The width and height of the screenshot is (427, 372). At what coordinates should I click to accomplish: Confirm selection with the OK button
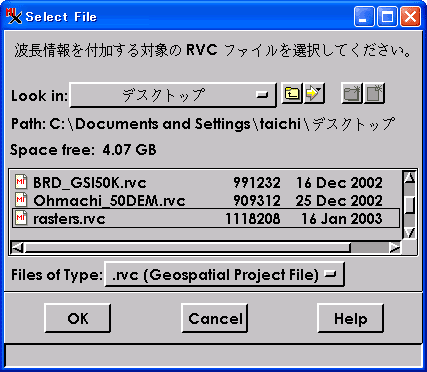pos(77,318)
